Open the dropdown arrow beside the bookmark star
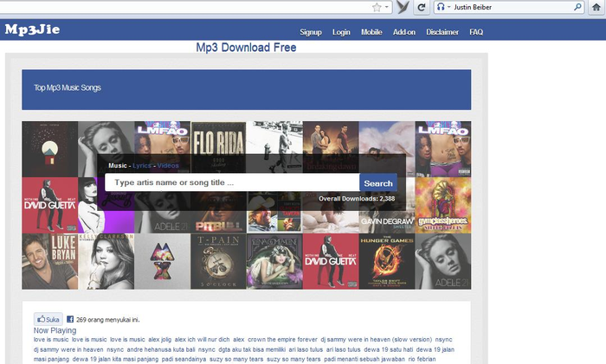Image resolution: width=606 pixels, height=364 pixels. tap(386, 7)
